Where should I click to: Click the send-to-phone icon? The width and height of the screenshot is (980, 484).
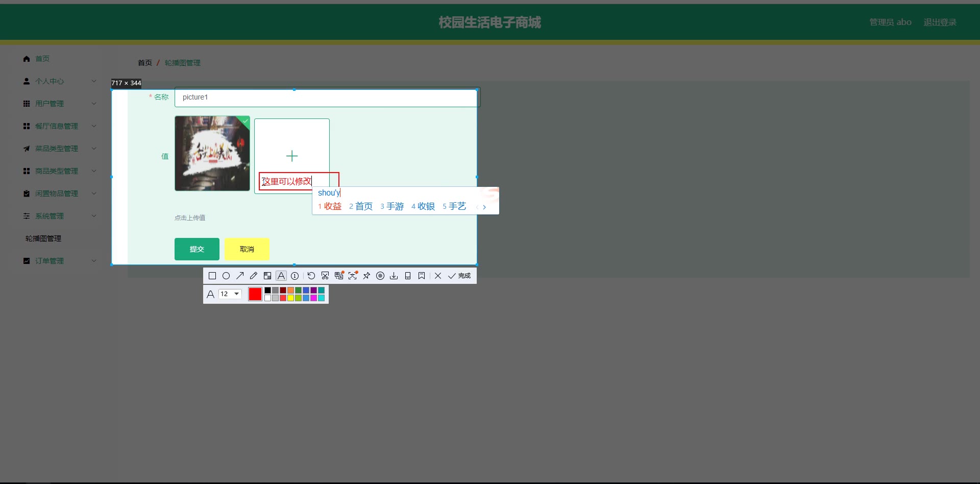(408, 276)
